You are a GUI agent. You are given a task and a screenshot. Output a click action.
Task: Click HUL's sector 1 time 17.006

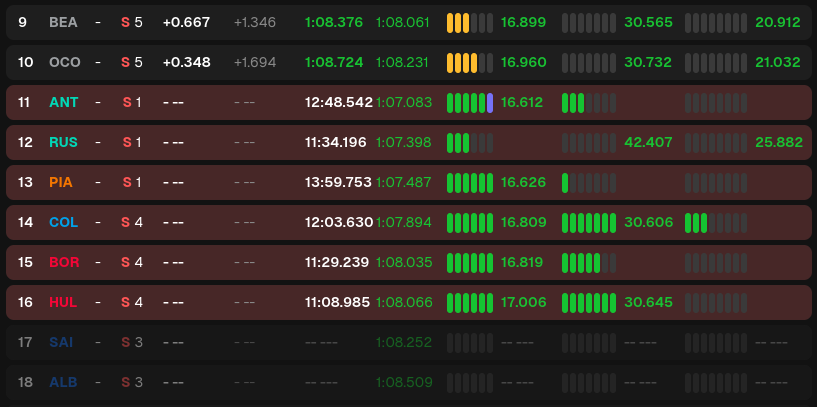click(x=523, y=302)
